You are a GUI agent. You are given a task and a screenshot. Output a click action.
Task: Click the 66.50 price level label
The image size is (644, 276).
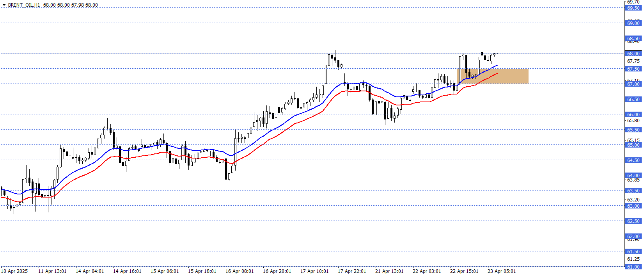click(x=633, y=99)
